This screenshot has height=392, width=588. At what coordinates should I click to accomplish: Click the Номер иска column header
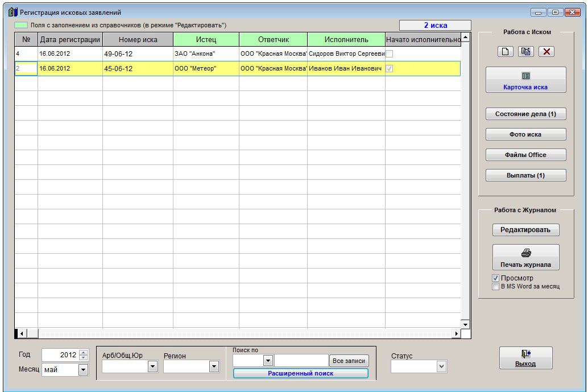click(x=138, y=39)
